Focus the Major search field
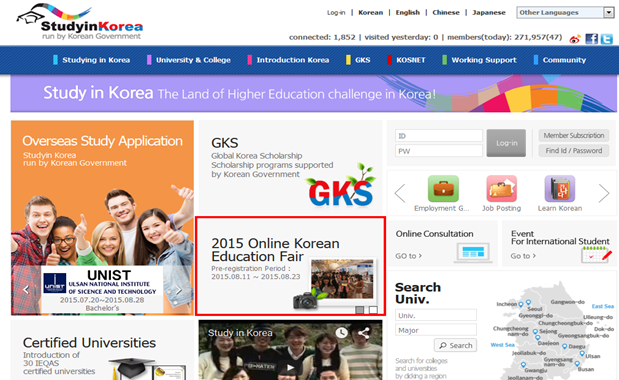This screenshot has height=380, width=619. click(436, 330)
